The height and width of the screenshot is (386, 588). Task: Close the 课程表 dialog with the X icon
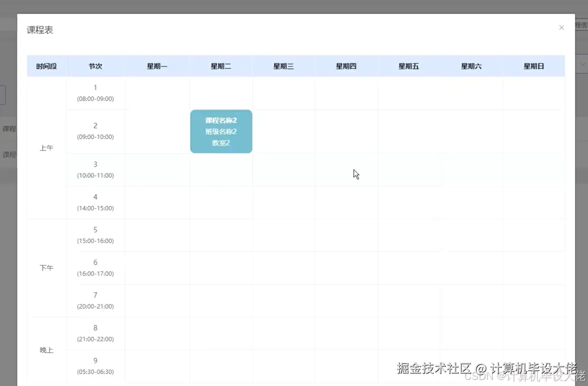point(561,27)
